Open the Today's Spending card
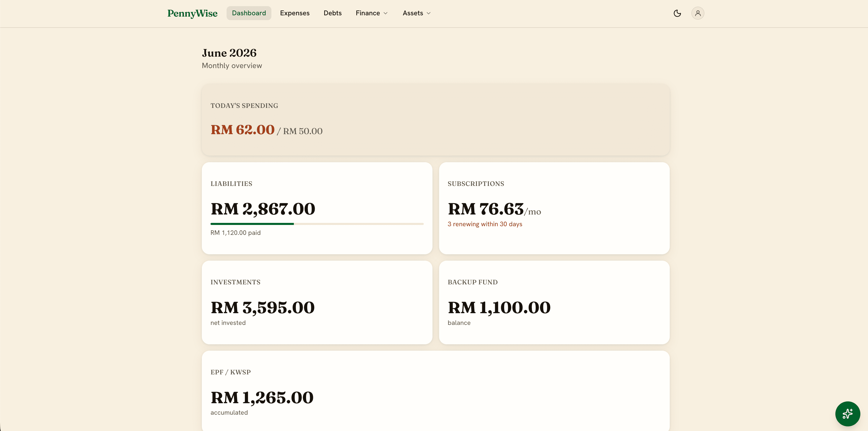The image size is (868, 431). 435,120
